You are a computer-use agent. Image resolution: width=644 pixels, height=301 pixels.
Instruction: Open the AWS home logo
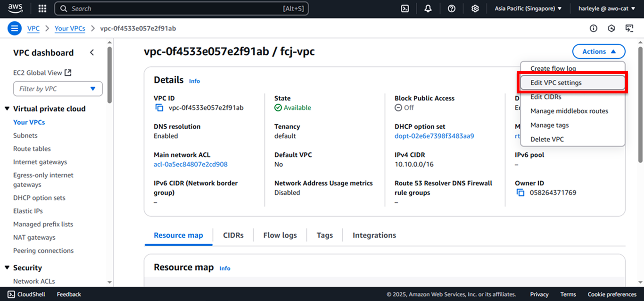tap(15, 8)
